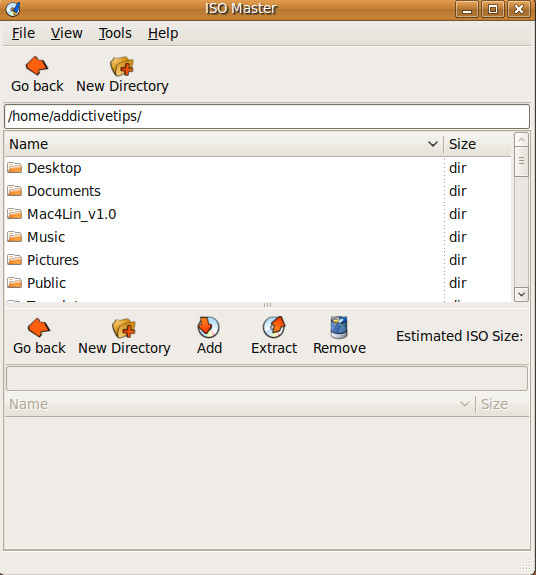Open the Tools menu
Image resolution: width=536 pixels, height=575 pixels.
pyautogui.click(x=115, y=33)
